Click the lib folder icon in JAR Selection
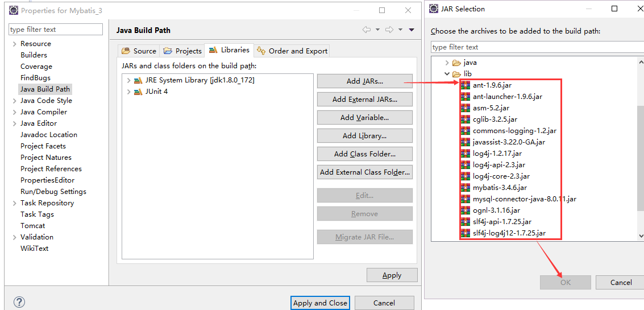This screenshot has height=310, width=644. coord(456,75)
